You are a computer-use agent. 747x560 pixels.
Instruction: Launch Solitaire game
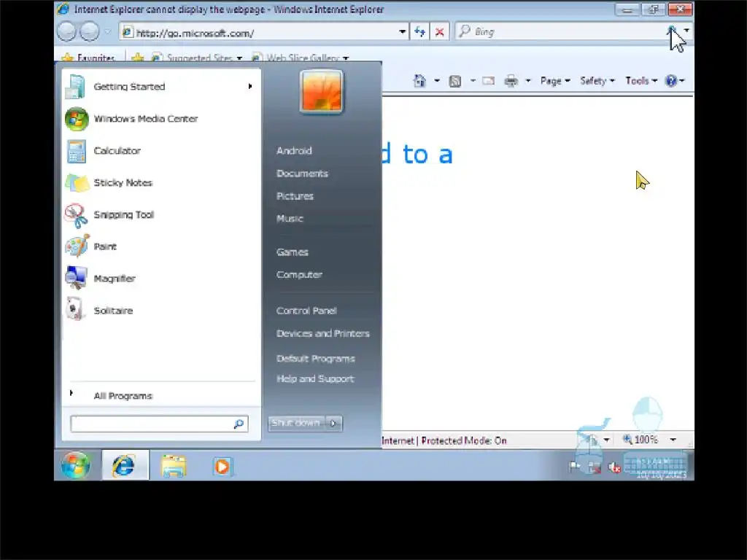click(161, 310)
